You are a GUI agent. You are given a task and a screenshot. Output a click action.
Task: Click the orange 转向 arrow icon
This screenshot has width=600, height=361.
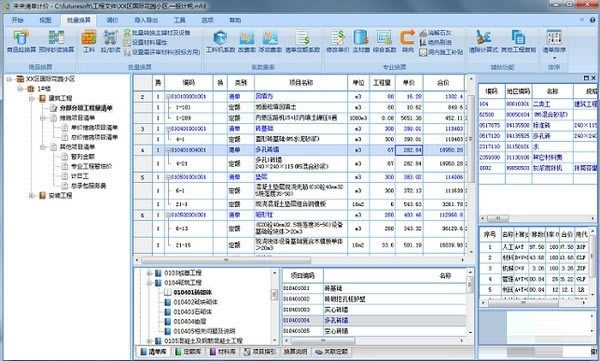point(408,38)
